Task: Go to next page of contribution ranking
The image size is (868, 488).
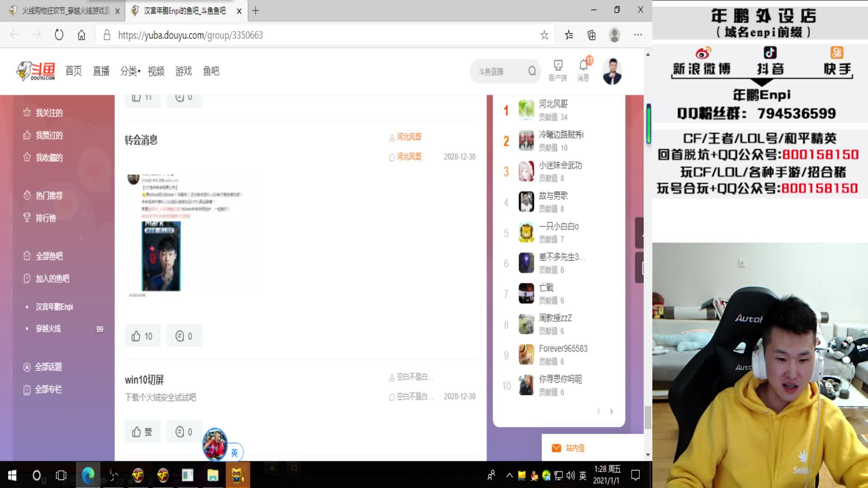Action: 611,411
